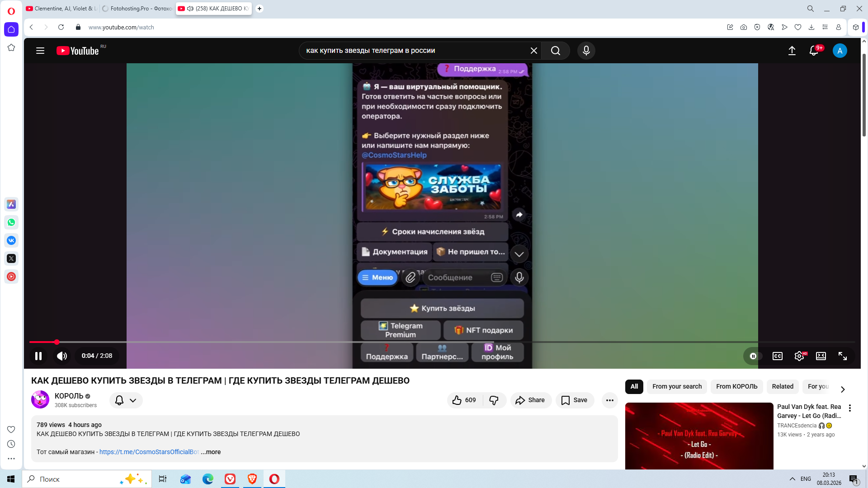The width and height of the screenshot is (868, 488).
Task: Expand video description with ...more
Action: click(211, 452)
